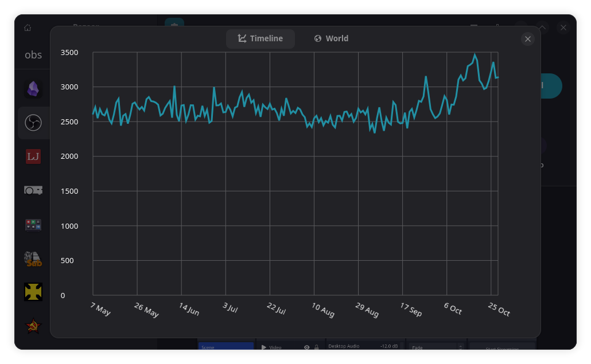The height and width of the screenshot is (364, 591).
Task: Lock the Video source with the padlock
Action: [316, 347]
